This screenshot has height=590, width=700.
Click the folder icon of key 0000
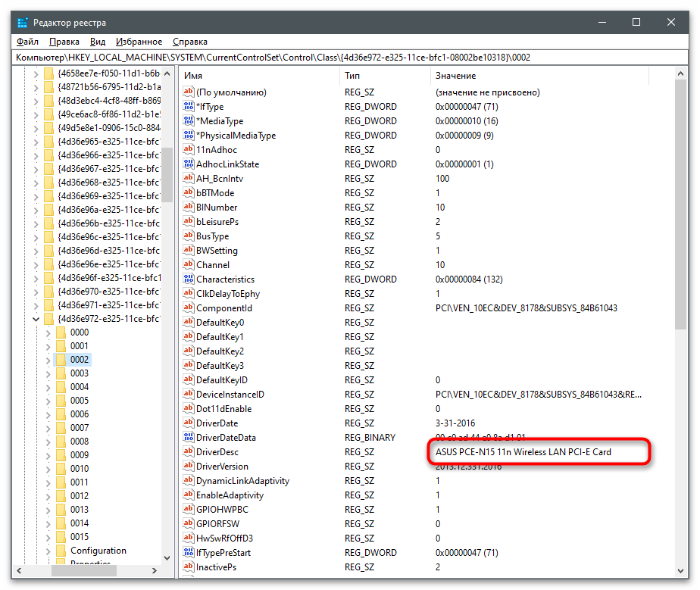61,332
